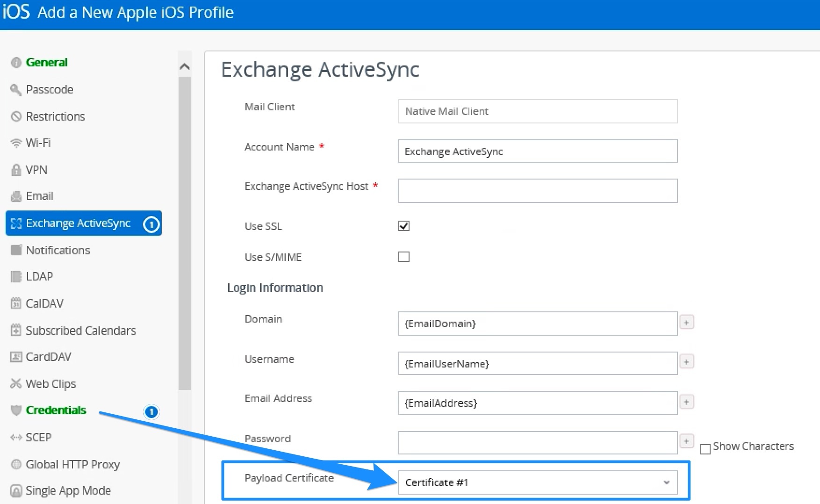Viewport: 820px width, 504px height.
Task: Open the General settings section
Action: (x=47, y=62)
